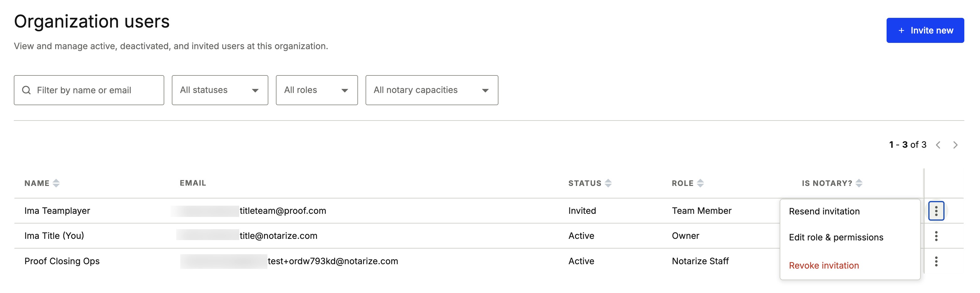Expand the All statuses dropdown
This screenshot has height=293, width=980.
point(219,90)
